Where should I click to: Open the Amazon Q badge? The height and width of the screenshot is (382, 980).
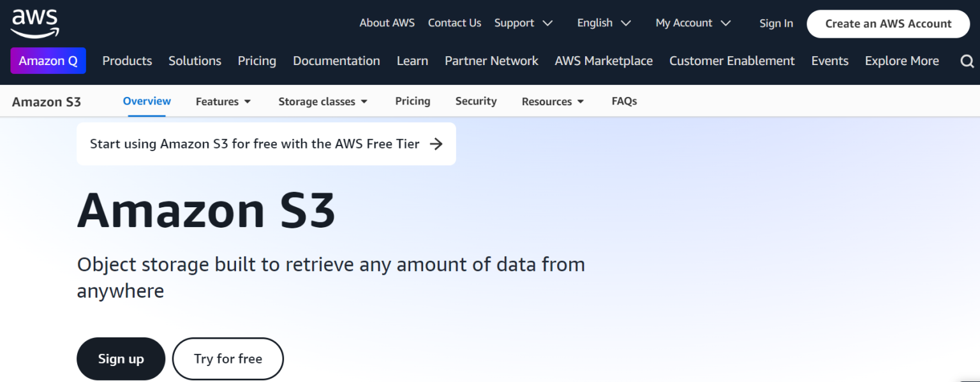[x=48, y=61]
